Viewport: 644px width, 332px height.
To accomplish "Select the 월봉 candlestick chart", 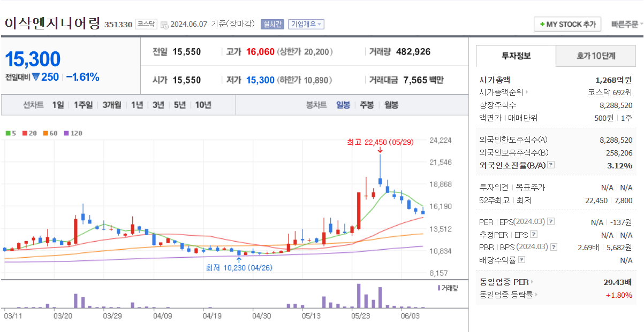I will [391, 105].
